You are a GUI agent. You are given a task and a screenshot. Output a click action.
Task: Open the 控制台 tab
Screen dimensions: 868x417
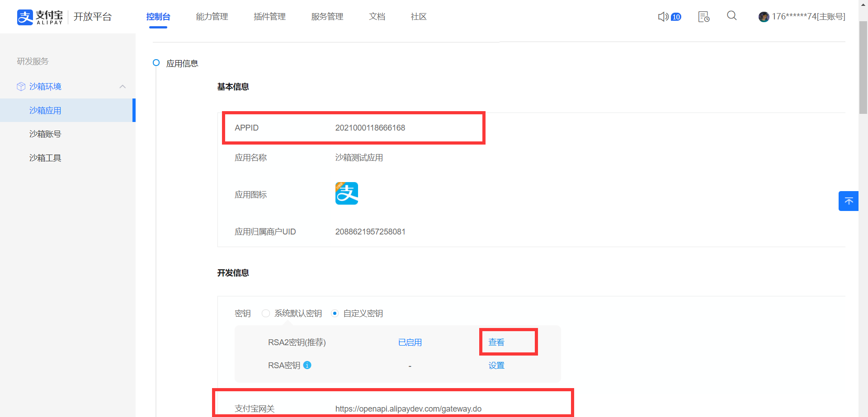click(158, 17)
